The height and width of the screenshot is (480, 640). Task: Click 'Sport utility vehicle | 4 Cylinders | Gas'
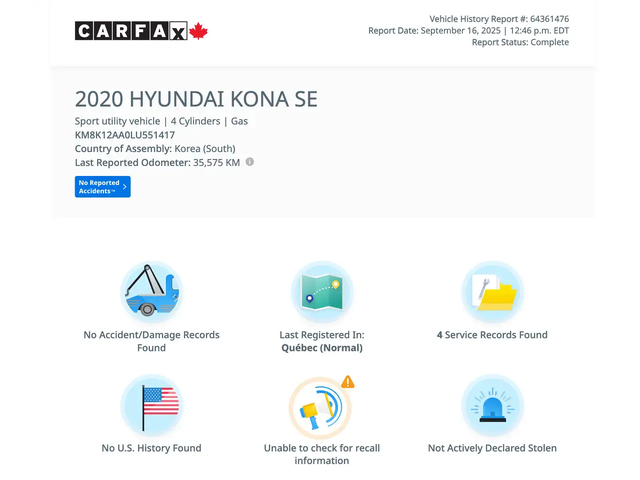(161, 121)
